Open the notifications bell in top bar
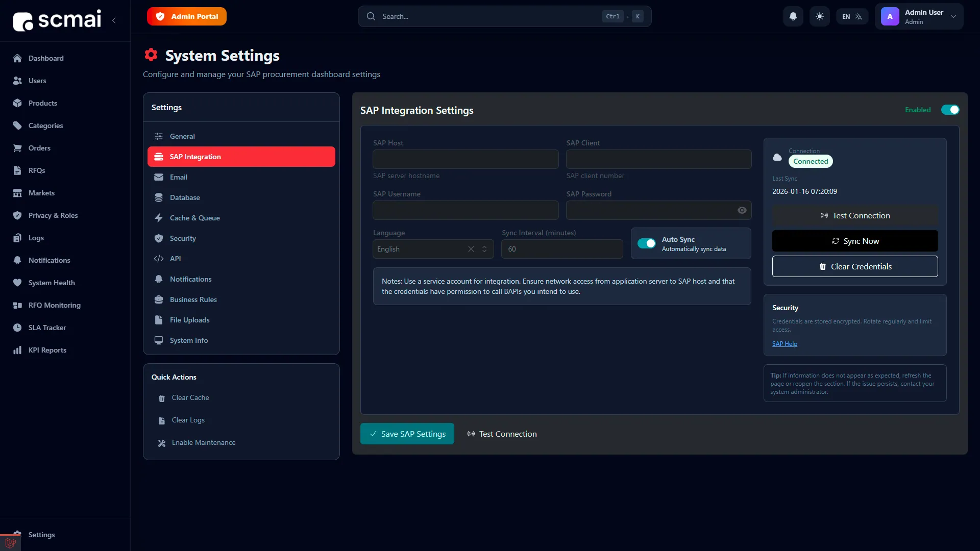This screenshot has height=551, width=980. point(793,16)
